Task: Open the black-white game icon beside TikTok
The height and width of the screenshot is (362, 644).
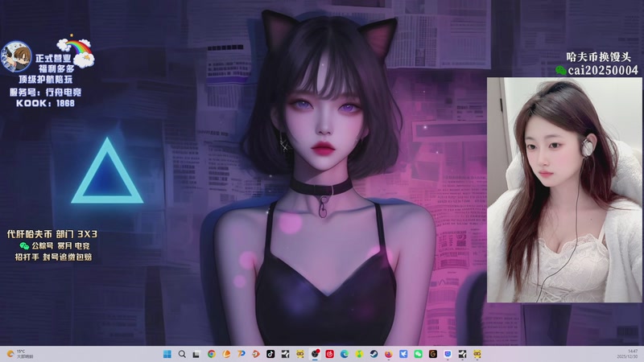Action: [x=286, y=354]
